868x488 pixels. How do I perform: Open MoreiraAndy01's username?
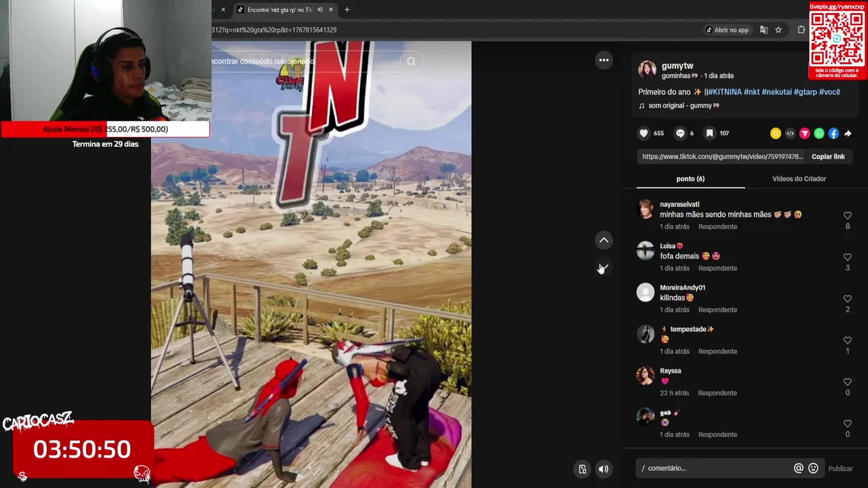(x=682, y=288)
